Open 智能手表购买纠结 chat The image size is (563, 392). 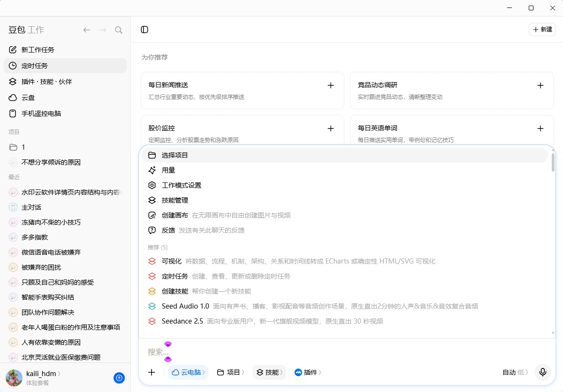point(65,297)
